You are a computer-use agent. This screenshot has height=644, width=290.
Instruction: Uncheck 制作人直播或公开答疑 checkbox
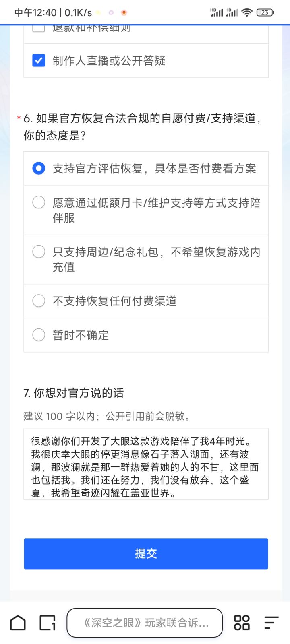click(x=39, y=61)
